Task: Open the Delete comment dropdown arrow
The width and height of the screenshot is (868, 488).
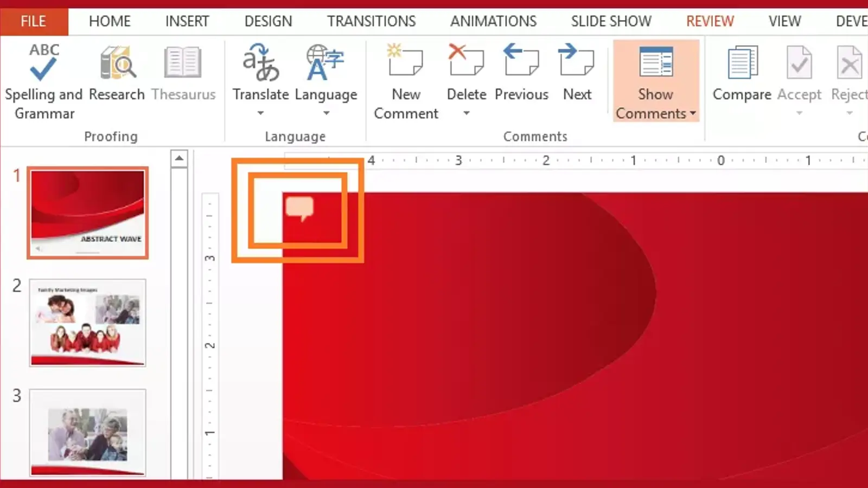Action: point(466,113)
